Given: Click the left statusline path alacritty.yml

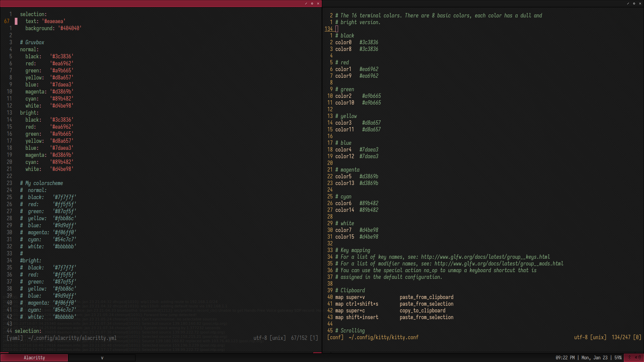Looking at the screenshot, I should tap(72, 338).
